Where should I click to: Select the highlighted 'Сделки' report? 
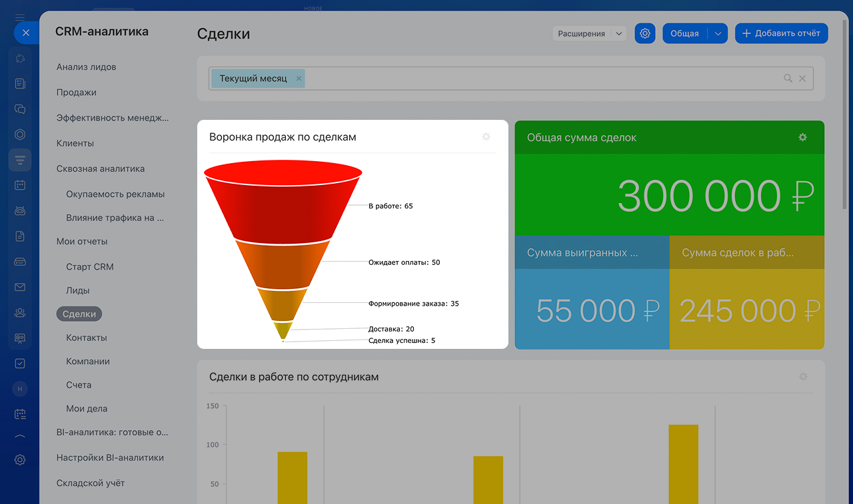(x=79, y=314)
